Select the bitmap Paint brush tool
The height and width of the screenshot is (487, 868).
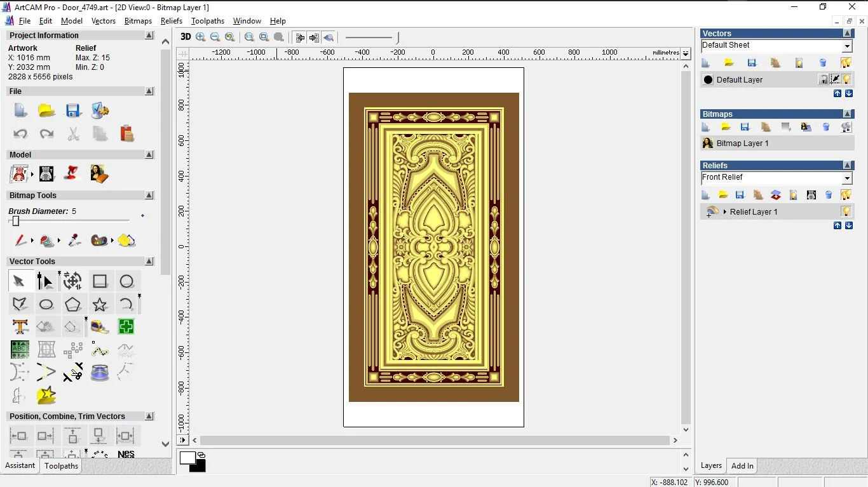coord(20,241)
